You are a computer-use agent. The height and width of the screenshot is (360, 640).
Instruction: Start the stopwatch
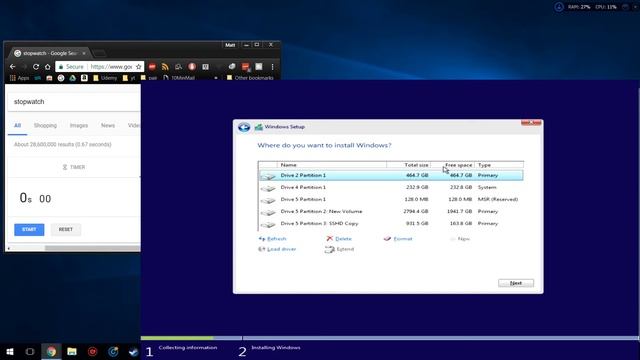pos(29,229)
